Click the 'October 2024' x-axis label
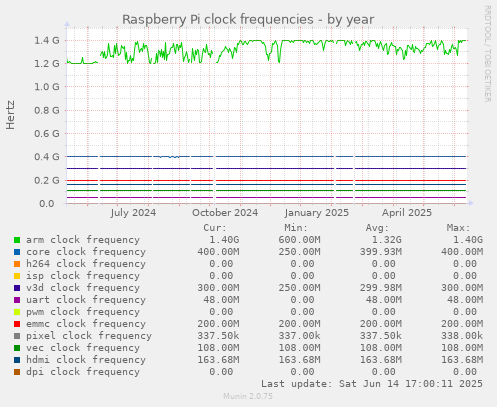Image resolution: width=497 pixels, height=407 pixels. pos(225,213)
